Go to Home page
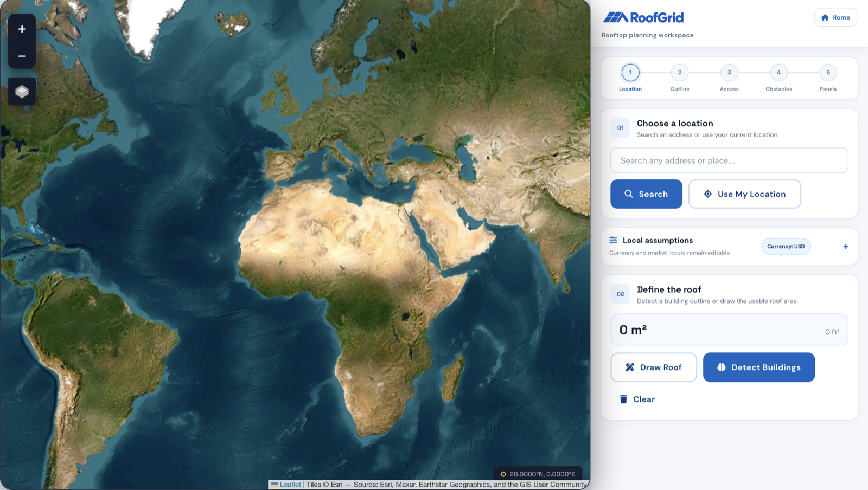Viewport: 868px width, 490px height. [x=835, y=17]
